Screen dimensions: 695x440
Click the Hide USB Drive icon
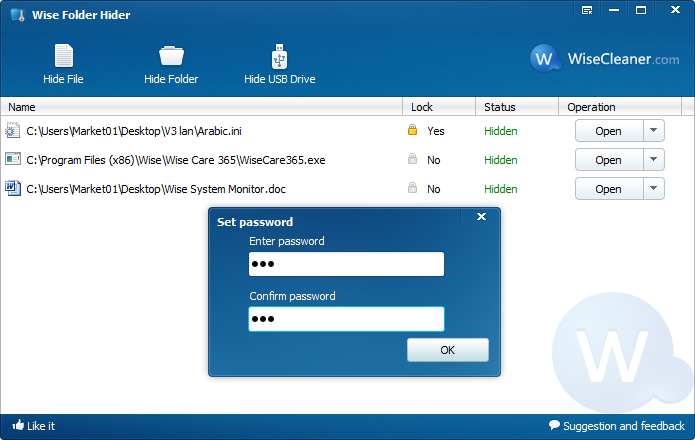(x=279, y=56)
